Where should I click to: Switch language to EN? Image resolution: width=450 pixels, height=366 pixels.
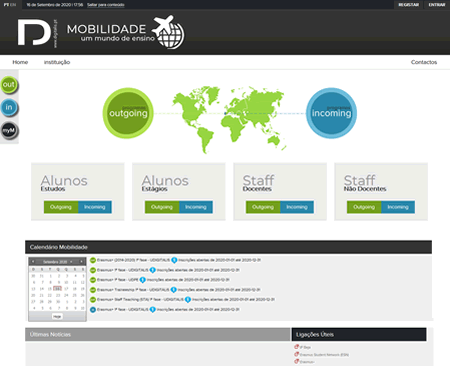(13, 5)
